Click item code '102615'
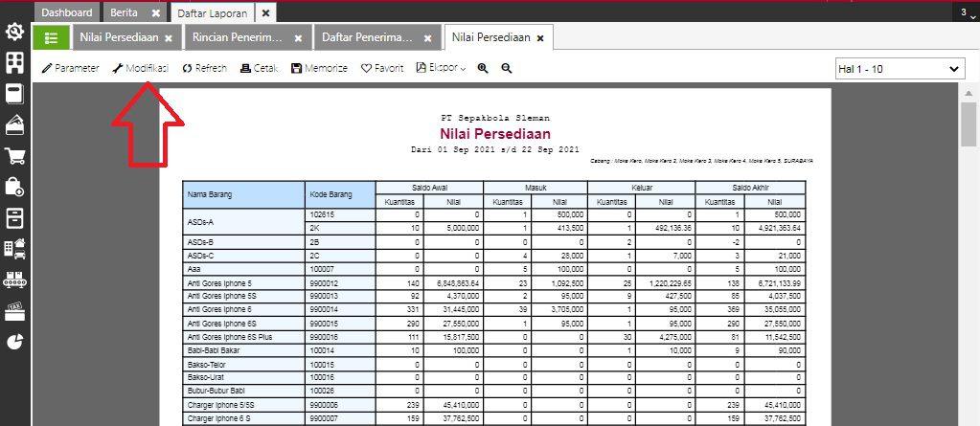 click(323, 214)
